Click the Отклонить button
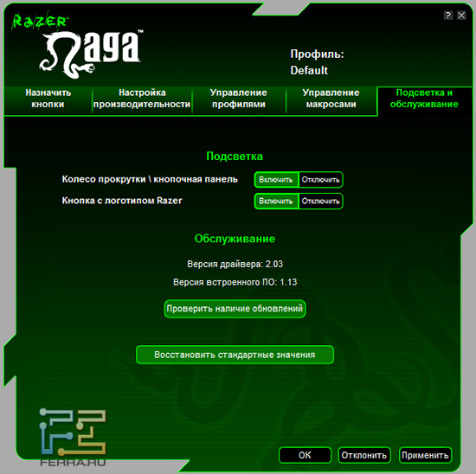The height and width of the screenshot is (474, 476). pos(364,455)
